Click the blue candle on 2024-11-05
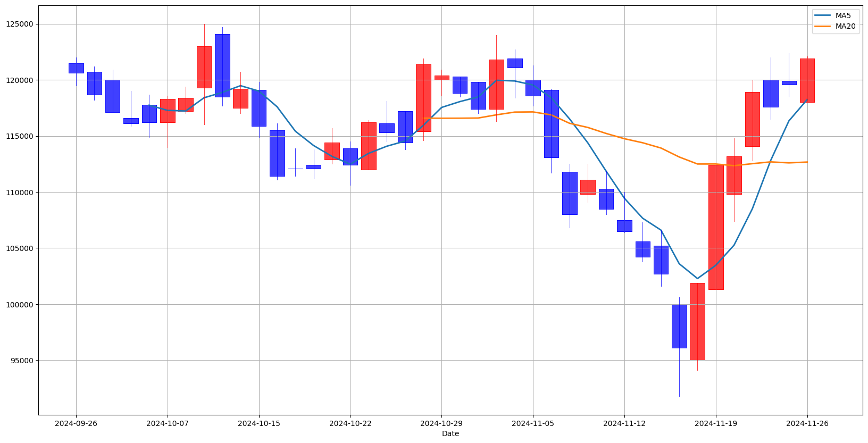Viewport: 868px width, 443px height. tap(533, 88)
